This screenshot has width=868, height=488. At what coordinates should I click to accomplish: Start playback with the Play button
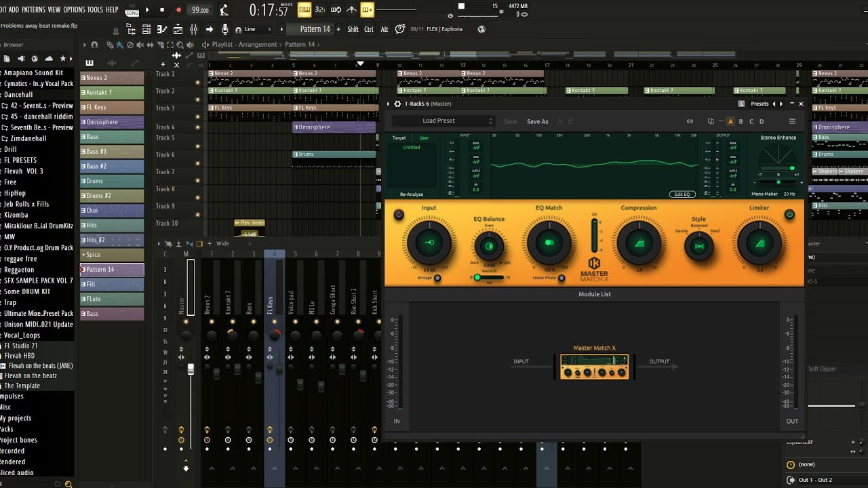(149, 10)
